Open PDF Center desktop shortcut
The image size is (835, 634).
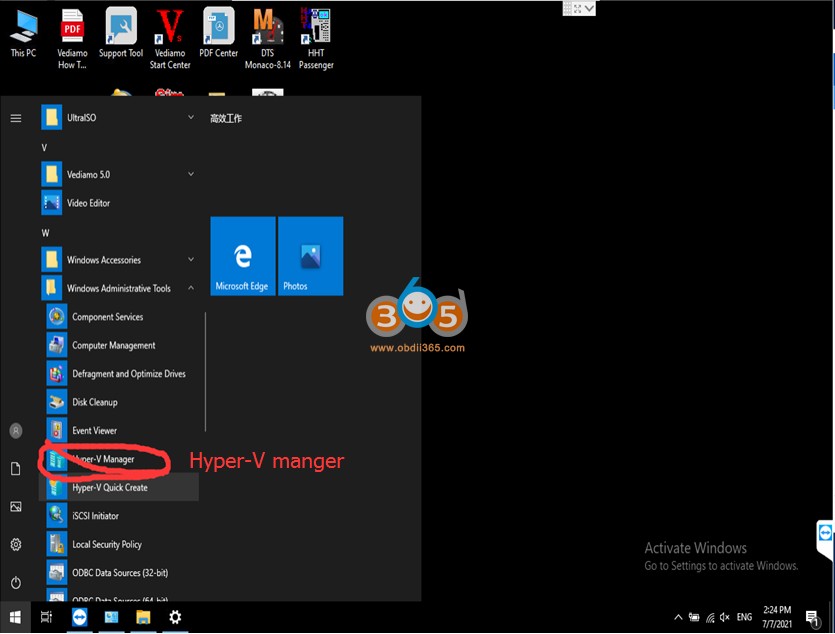coord(218,33)
